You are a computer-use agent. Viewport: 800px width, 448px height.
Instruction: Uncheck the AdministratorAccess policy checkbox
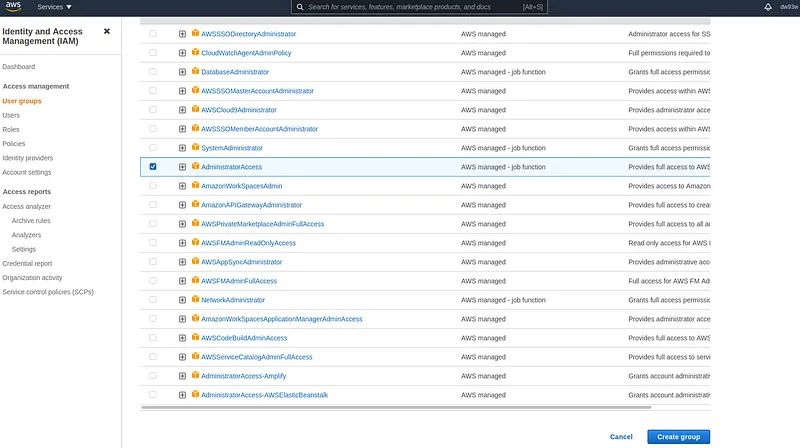(x=153, y=166)
